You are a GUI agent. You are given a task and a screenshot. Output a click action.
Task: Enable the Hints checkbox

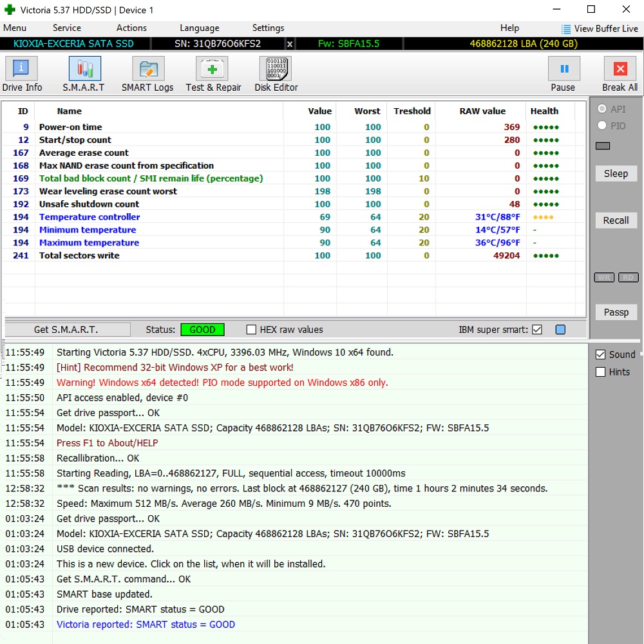click(x=600, y=372)
